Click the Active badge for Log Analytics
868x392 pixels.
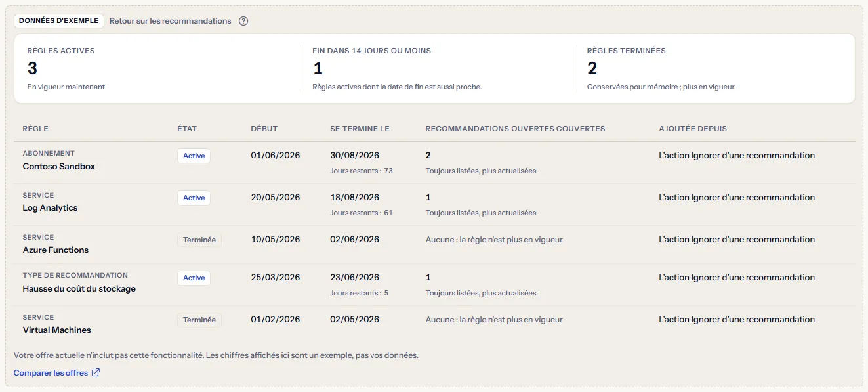[x=194, y=198]
